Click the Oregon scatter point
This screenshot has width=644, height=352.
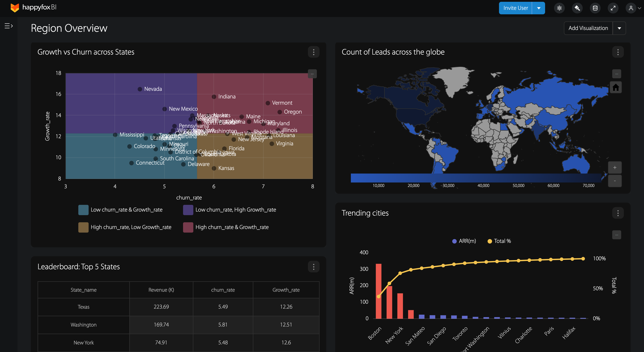click(280, 112)
